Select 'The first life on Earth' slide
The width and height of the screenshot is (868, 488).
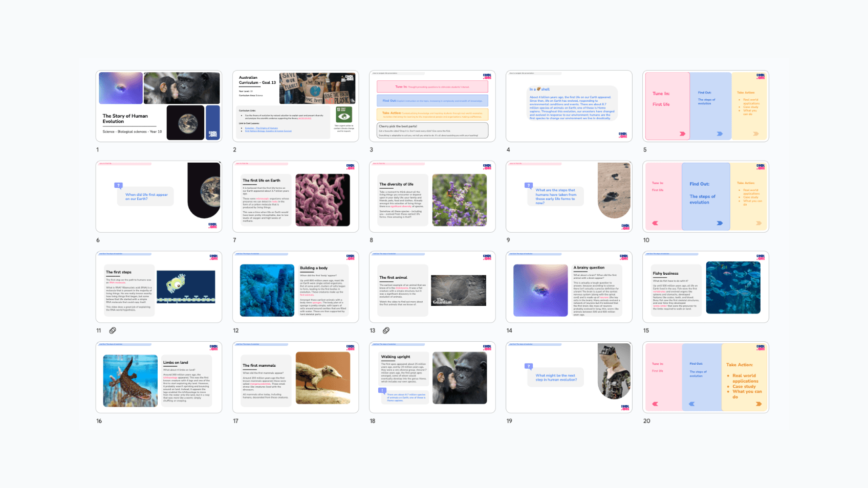click(x=295, y=197)
